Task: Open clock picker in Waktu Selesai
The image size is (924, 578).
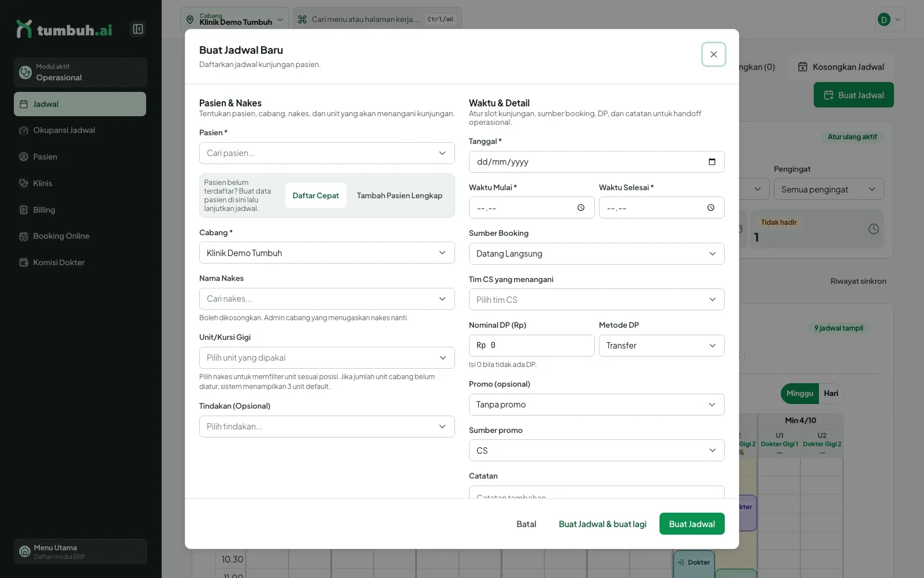Action: (x=711, y=208)
